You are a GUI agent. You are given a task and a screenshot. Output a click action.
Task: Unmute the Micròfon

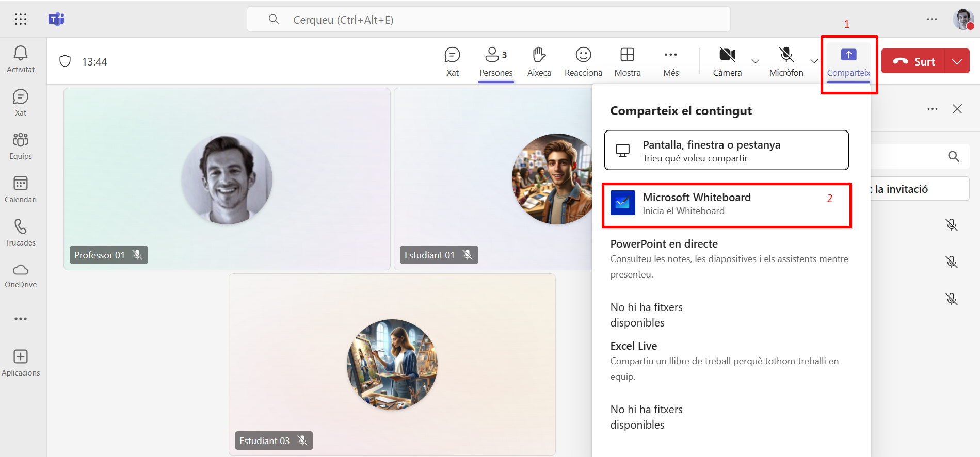[x=786, y=61]
